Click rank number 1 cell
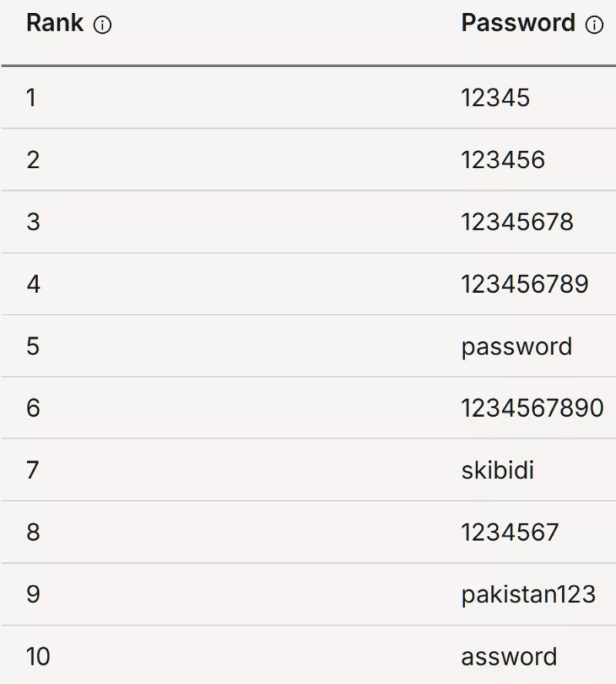The height and width of the screenshot is (684, 616). (x=31, y=98)
